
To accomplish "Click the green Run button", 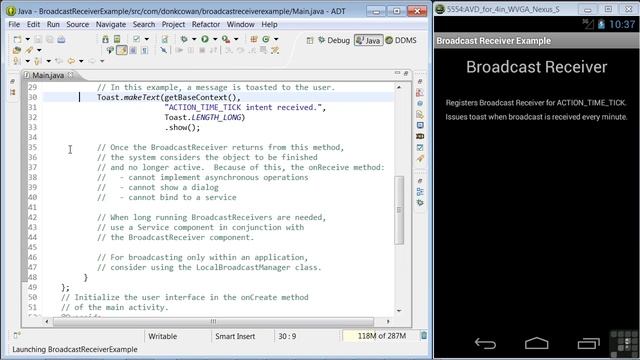I will coord(205,39).
